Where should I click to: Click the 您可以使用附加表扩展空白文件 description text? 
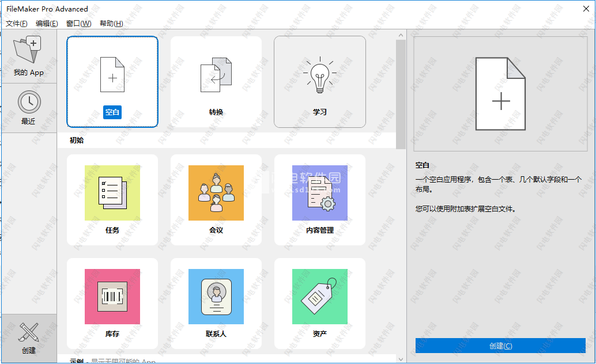tap(465, 209)
